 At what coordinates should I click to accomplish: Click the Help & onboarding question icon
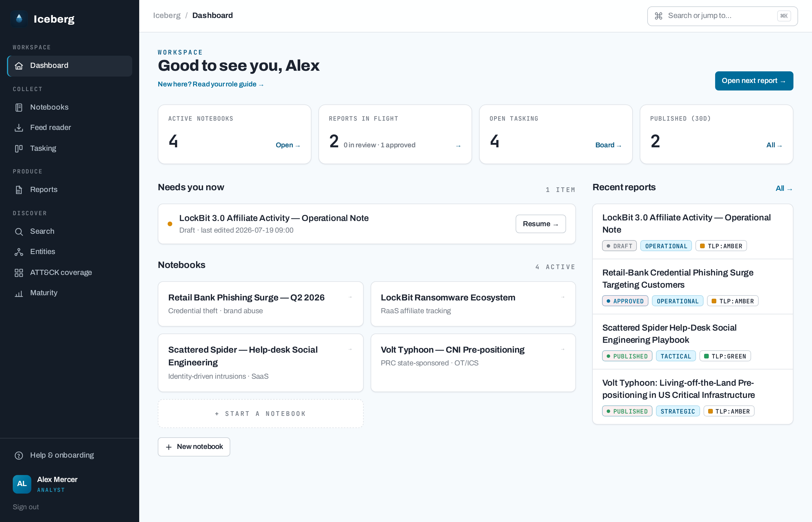19,456
